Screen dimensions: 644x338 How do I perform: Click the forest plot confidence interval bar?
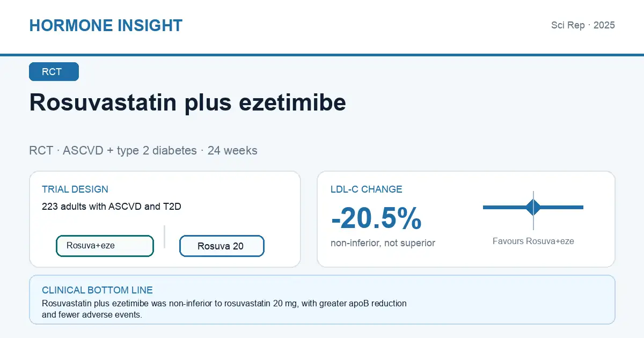pyautogui.click(x=533, y=207)
